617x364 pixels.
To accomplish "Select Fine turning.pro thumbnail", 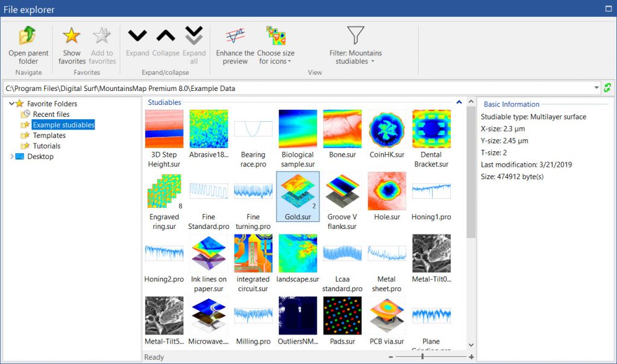I will click(x=253, y=191).
